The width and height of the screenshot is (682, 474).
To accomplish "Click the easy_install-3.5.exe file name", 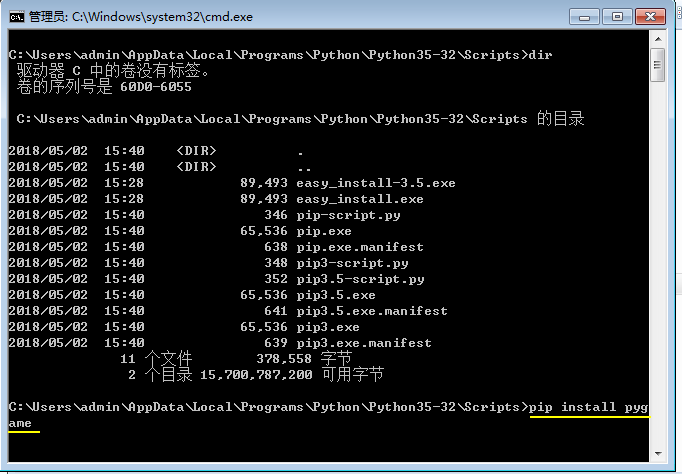I will tap(376, 183).
